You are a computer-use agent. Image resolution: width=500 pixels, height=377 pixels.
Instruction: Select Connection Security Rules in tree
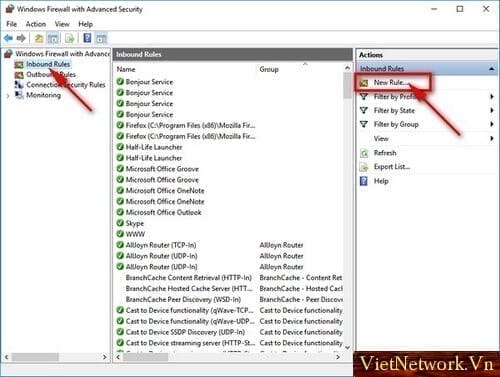pyautogui.click(x=66, y=85)
